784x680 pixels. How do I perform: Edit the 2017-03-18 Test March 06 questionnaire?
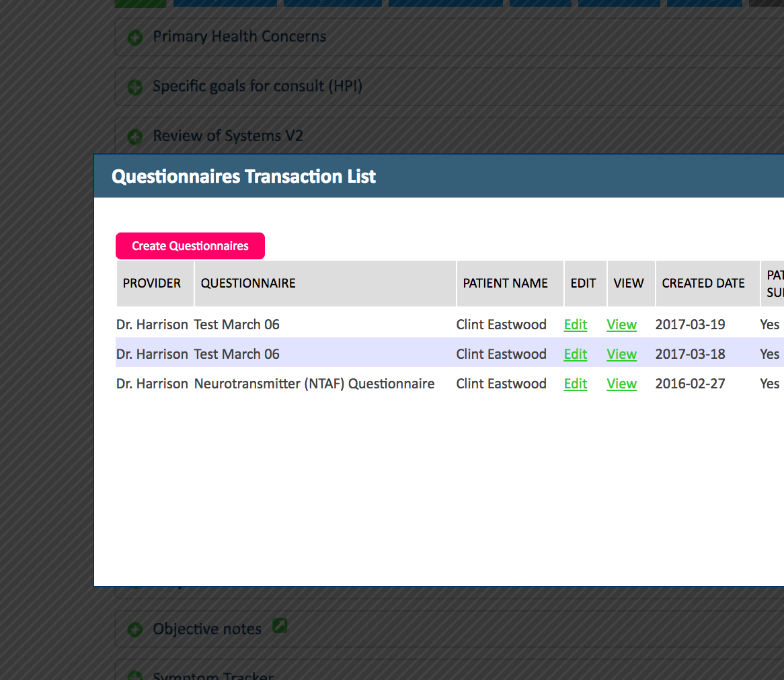[575, 354]
